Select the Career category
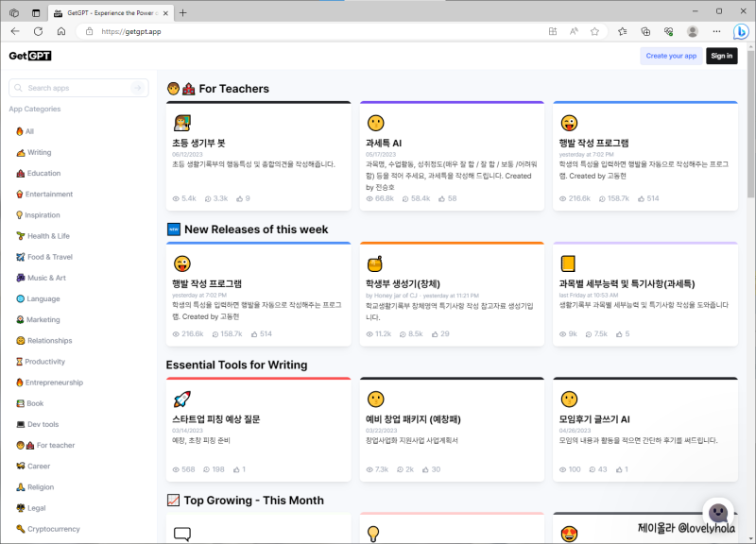 [33, 466]
